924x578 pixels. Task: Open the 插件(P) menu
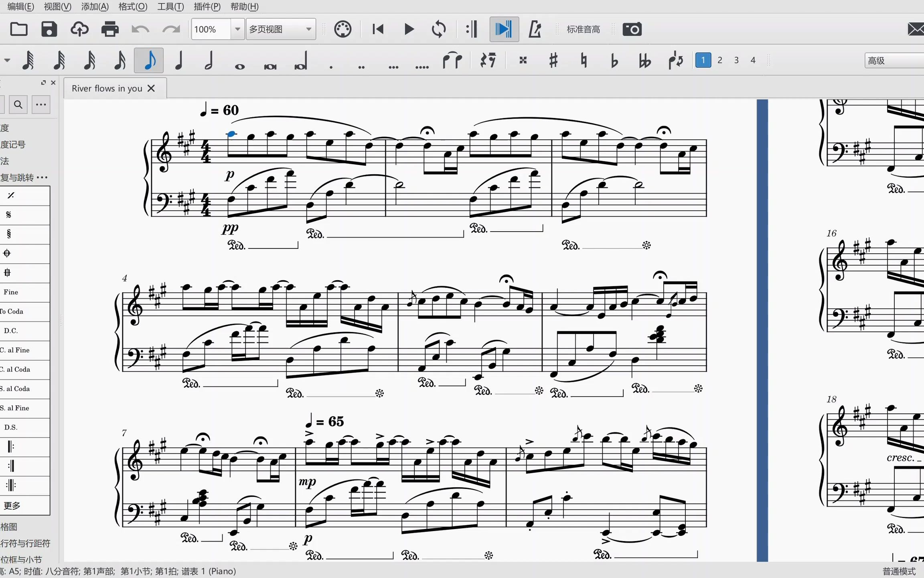click(207, 6)
